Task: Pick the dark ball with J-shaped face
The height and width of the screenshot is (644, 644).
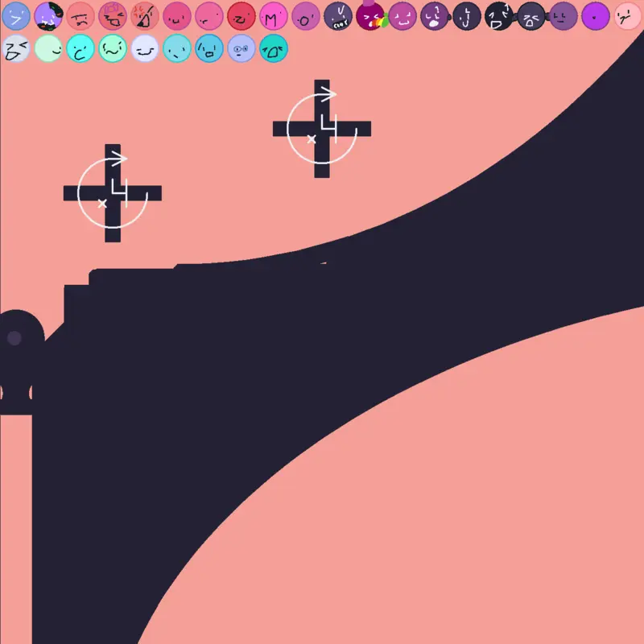Action: (467, 16)
